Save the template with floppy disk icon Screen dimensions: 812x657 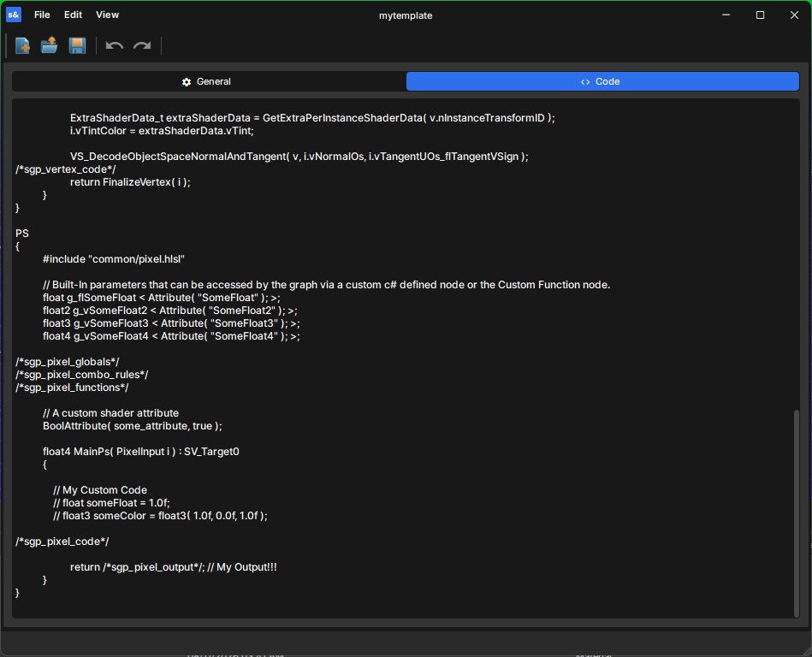[x=77, y=45]
